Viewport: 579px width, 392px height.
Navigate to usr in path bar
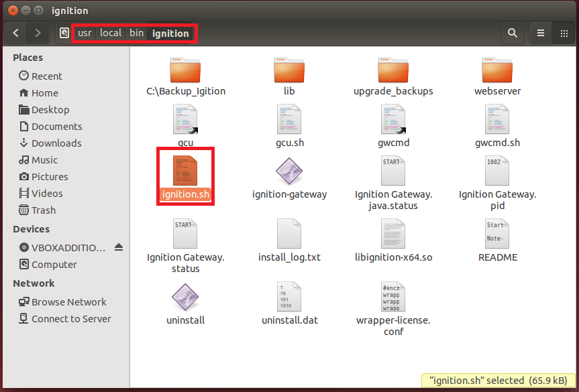[x=85, y=34]
